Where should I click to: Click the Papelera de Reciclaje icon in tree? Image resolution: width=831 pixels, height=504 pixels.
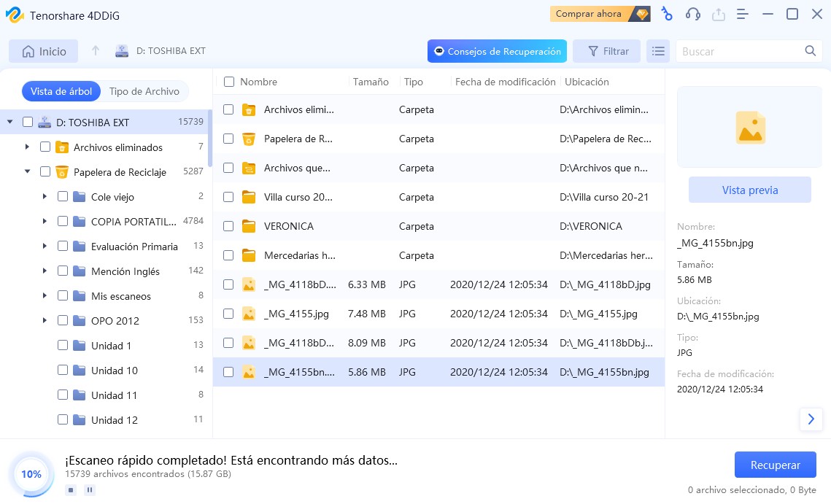point(62,171)
